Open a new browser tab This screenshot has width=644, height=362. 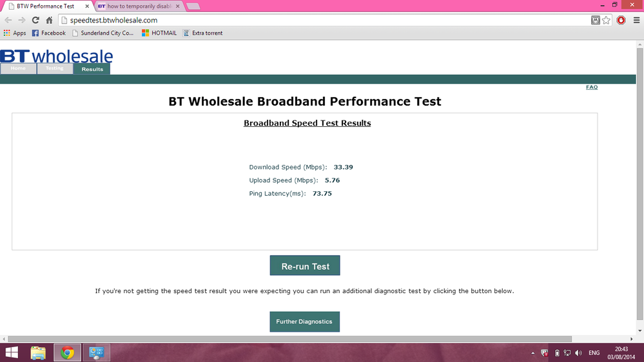193,6
